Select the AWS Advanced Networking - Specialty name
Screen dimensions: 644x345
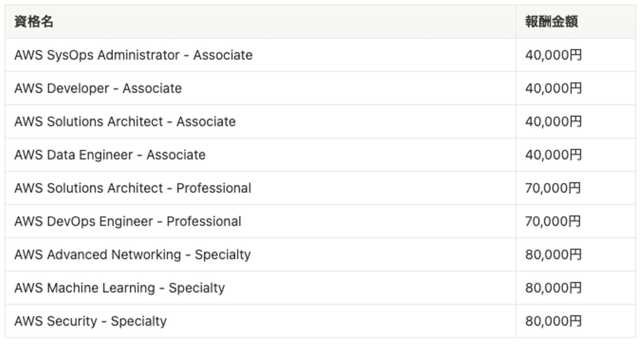pyautogui.click(x=132, y=255)
